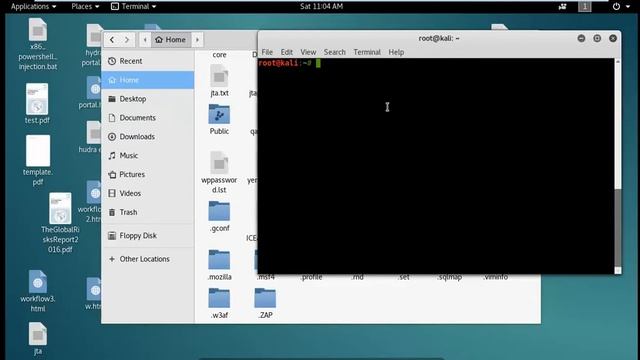Screen dimensions: 640x360
Task: Click the users icon in top bar
Action: point(562,7)
